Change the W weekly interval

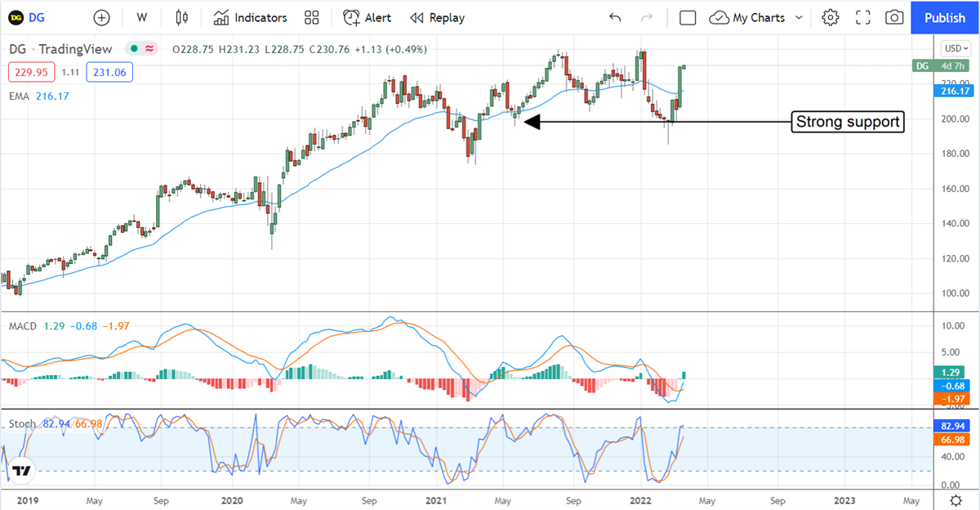tap(141, 17)
